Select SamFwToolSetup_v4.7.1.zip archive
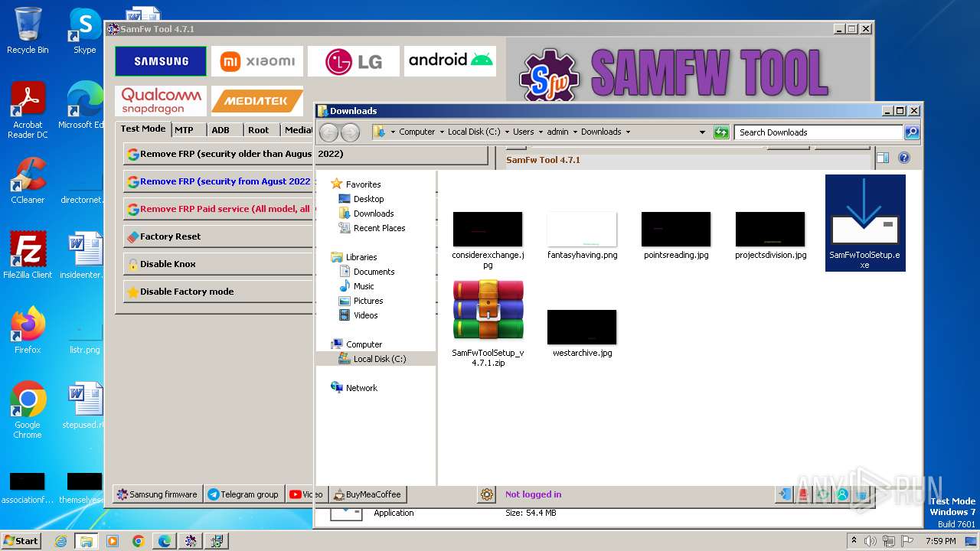The height and width of the screenshot is (551, 980). [488, 324]
